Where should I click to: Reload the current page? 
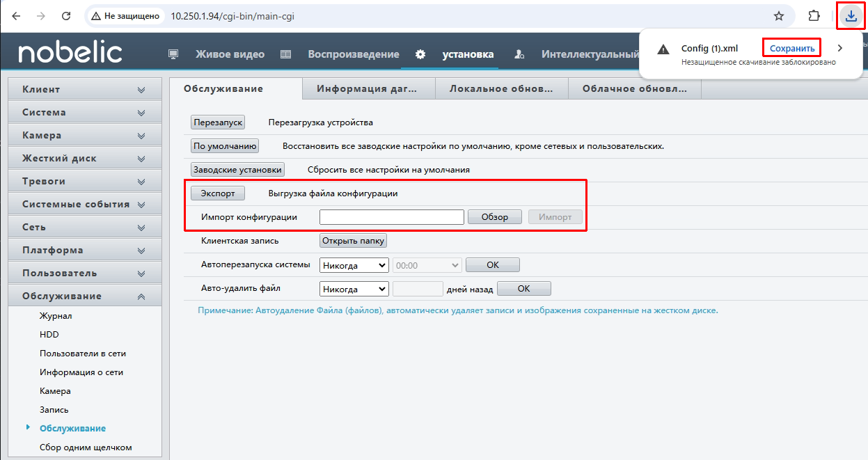[66, 15]
